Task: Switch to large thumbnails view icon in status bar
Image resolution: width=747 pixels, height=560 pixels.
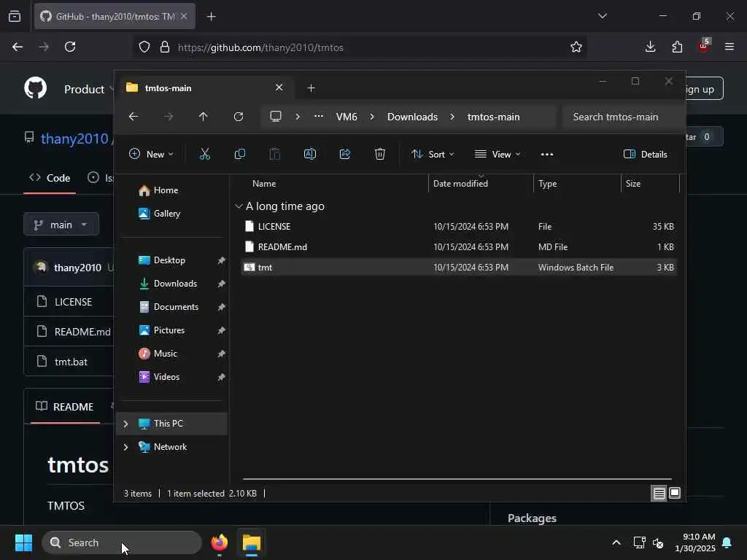Action: (675, 493)
